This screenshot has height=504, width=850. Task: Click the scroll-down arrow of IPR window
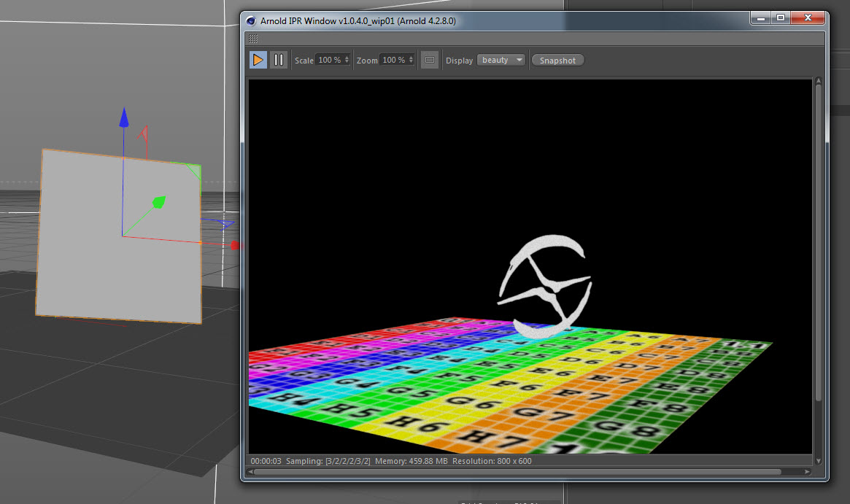click(819, 460)
